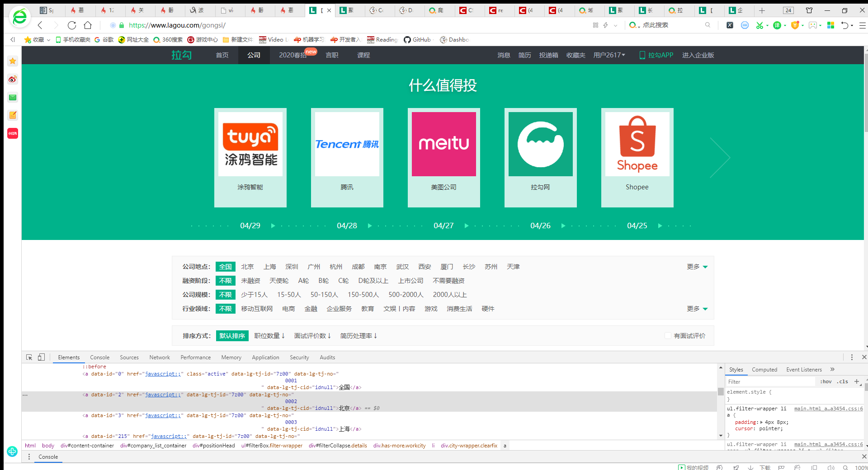868x470 pixels.
Task: Click the 腾讯 company card
Action: (347, 157)
